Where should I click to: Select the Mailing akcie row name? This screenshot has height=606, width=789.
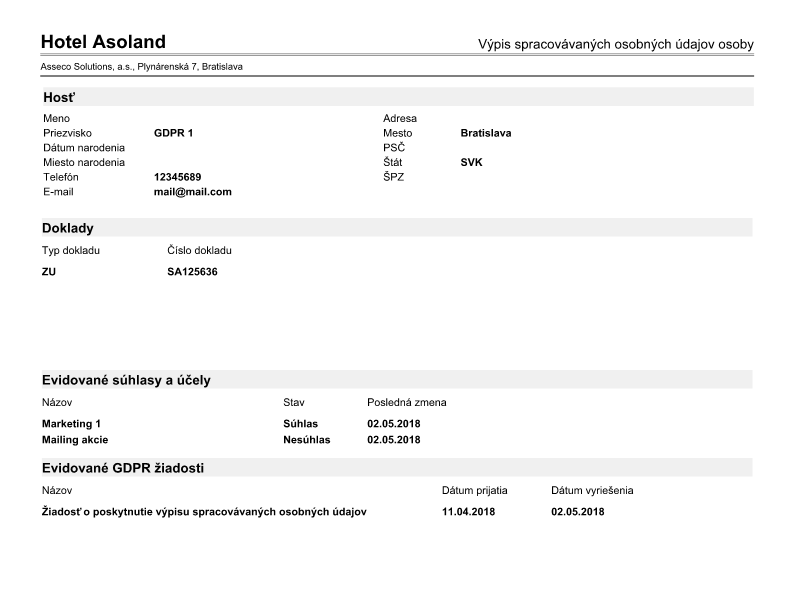point(75,439)
